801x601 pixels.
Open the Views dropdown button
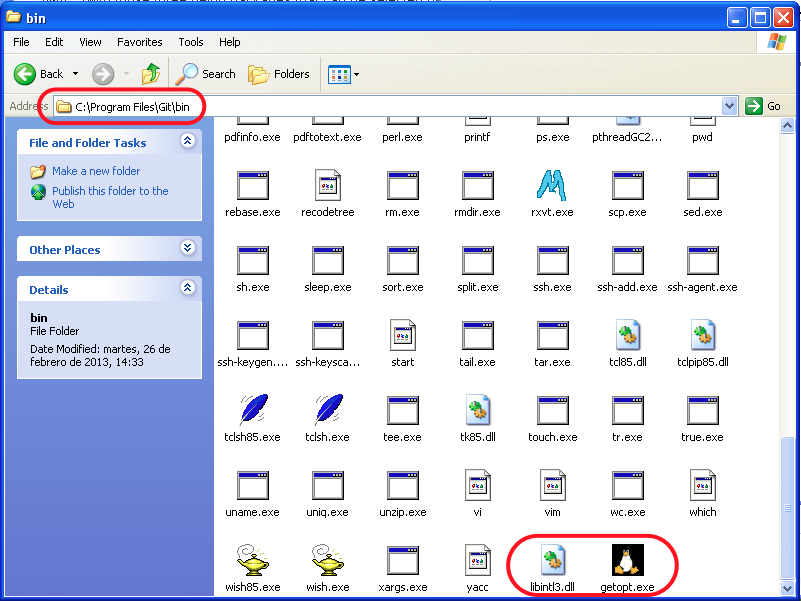tap(343, 74)
